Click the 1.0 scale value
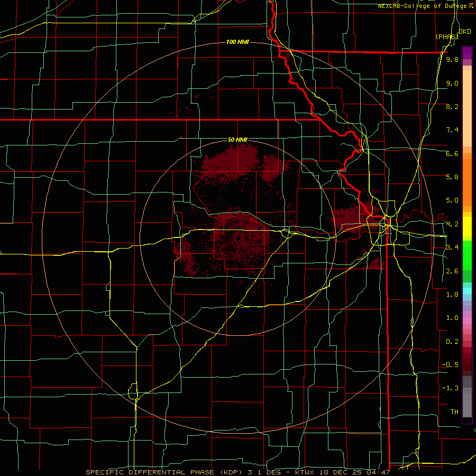 coord(452,318)
